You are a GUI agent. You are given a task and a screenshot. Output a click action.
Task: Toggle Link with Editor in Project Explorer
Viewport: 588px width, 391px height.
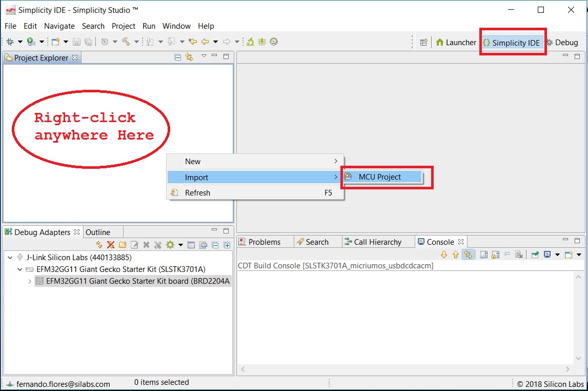click(189, 57)
